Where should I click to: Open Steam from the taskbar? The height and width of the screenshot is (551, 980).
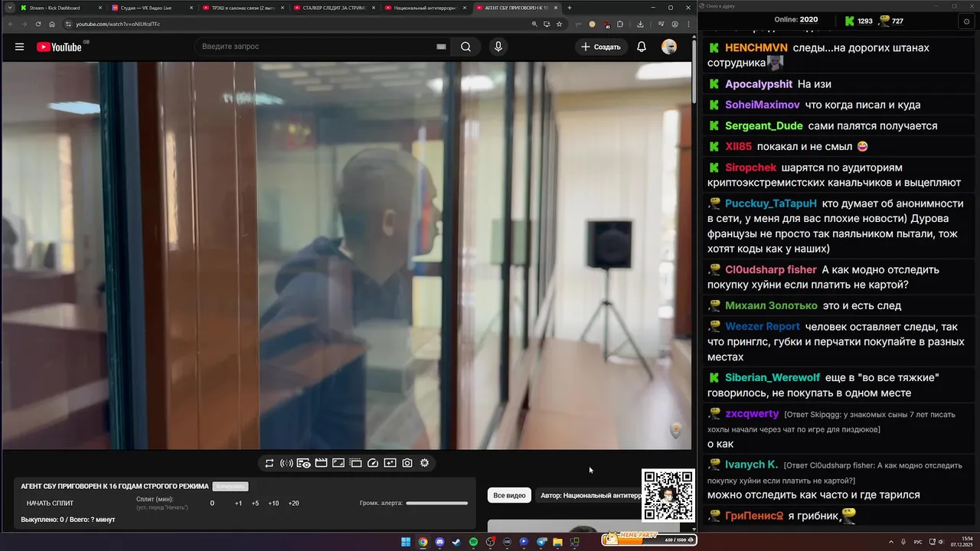[x=456, y=542]
